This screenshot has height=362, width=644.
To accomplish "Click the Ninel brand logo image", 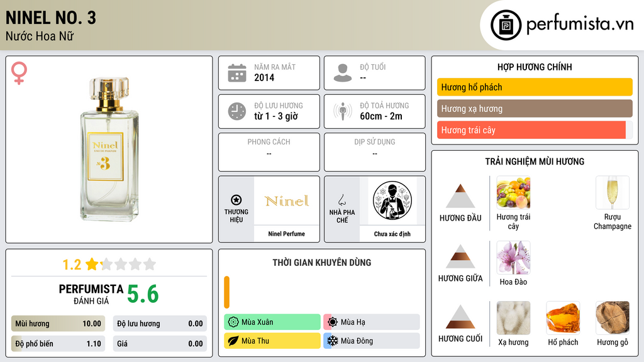I will (x=287, y=201).
